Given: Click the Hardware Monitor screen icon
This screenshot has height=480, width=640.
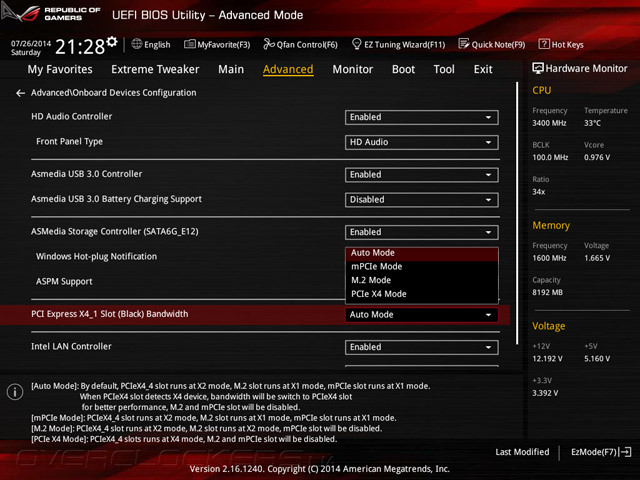Looking at the screenshot, I should click(538, 68).
